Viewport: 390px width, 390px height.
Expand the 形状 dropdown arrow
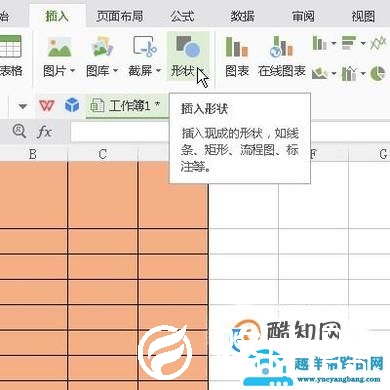coord(201,71)
